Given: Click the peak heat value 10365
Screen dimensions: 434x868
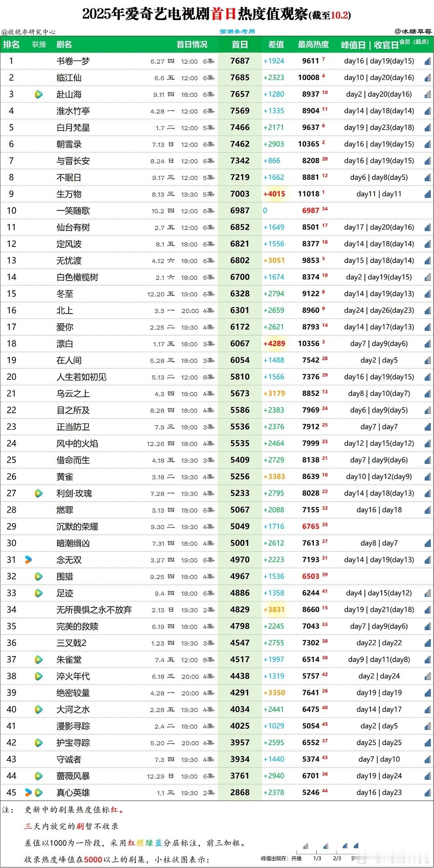Looking at the screenshot, I should pyautogui.click(x=309, y=144).
